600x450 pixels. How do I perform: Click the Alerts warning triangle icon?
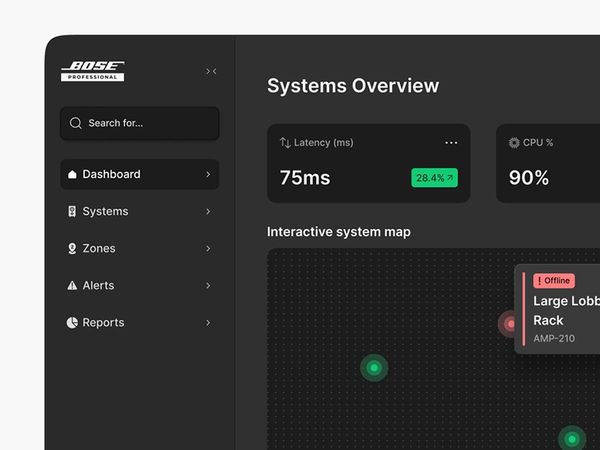72,285
